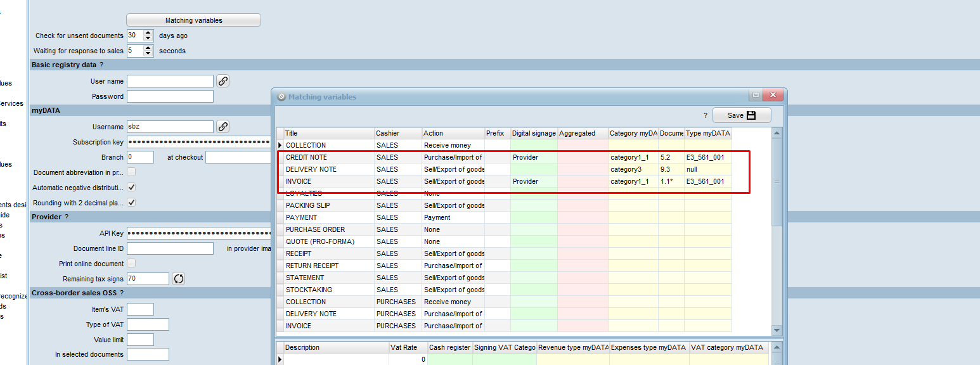
Task: Focus the User name input field
Action: (x=170, y=81)
